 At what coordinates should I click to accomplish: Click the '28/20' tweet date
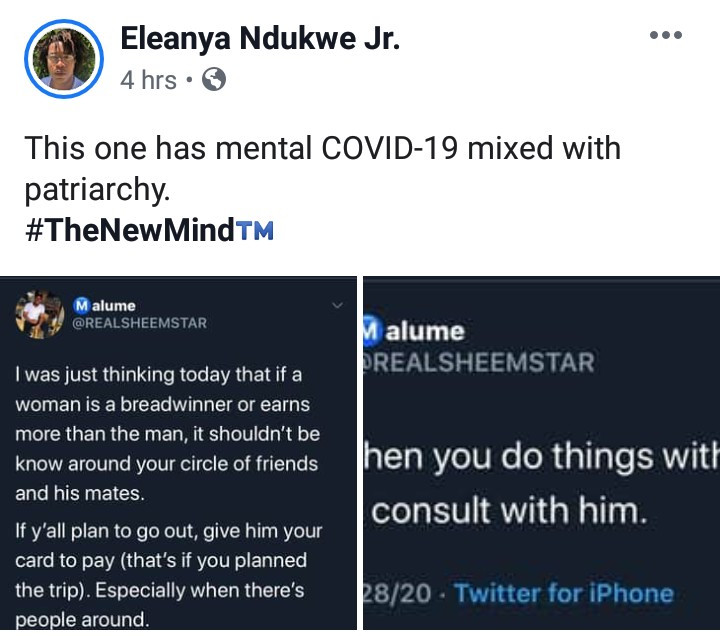pyautogui.click(x=397, y=593)
